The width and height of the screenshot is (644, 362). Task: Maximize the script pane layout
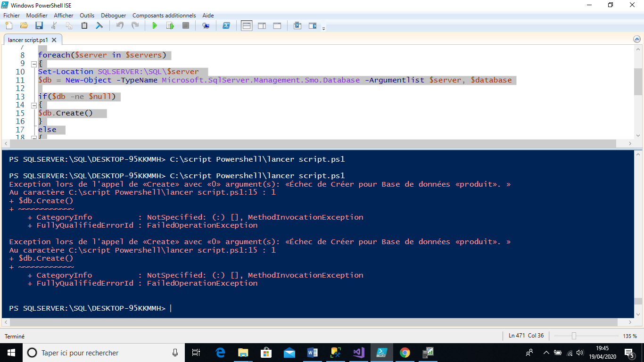tap(277, 25)
